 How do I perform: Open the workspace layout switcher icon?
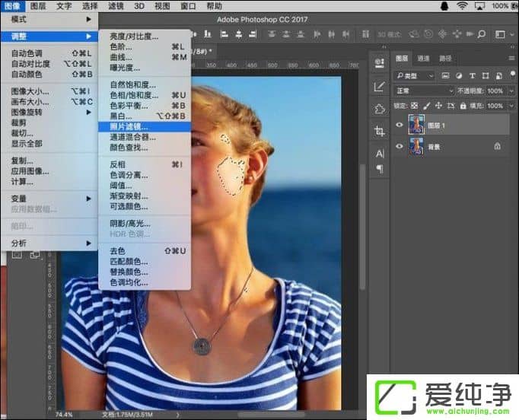coord(500,35)
